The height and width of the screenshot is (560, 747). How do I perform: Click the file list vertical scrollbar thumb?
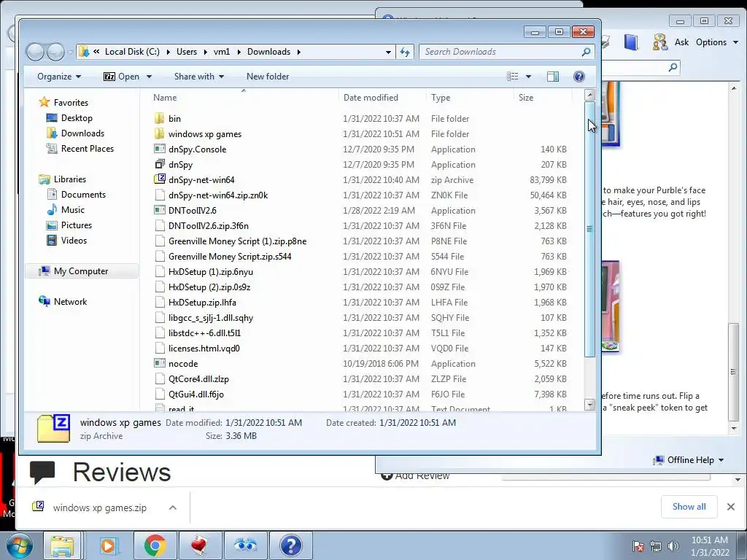[x=589, y=229]
